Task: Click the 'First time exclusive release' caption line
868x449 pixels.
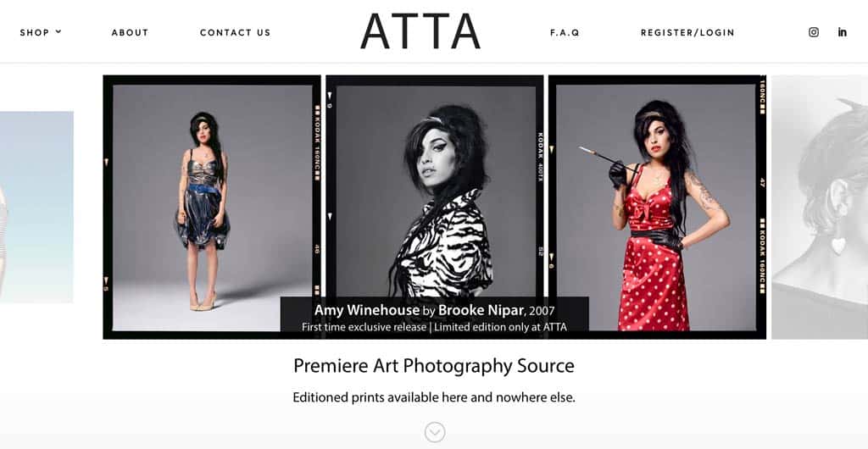Action: pos(434,327)
